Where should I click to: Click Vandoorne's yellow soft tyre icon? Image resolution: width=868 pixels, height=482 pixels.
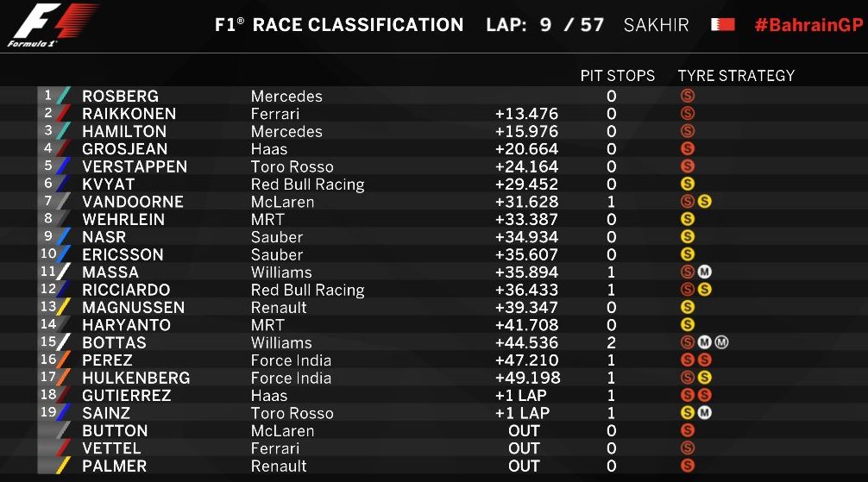point(704,202)
